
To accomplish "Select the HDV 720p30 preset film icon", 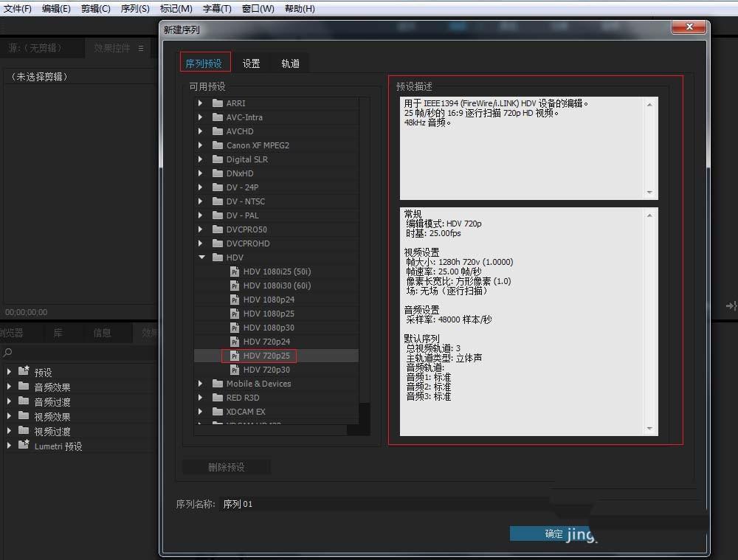I will coord(235,370).
